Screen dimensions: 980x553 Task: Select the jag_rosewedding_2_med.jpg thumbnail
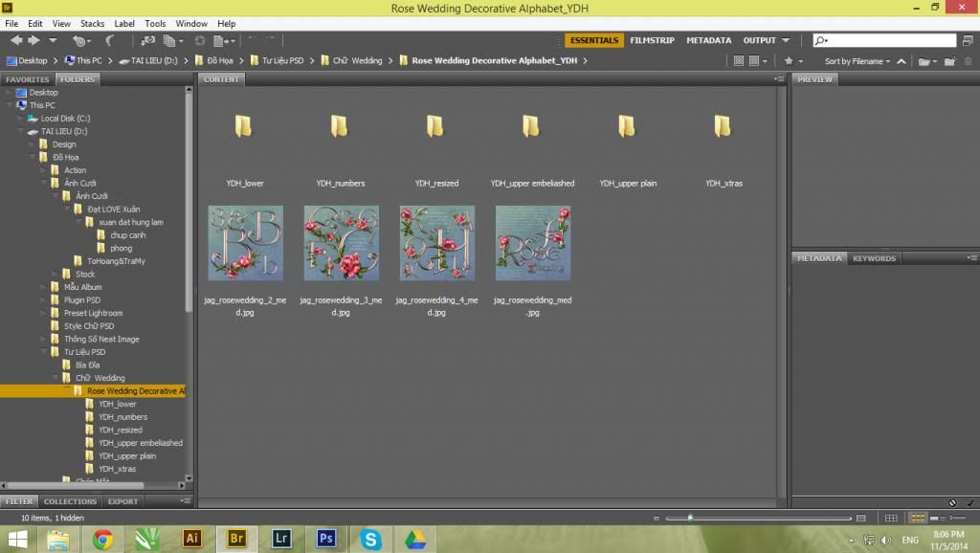point(245,243)
